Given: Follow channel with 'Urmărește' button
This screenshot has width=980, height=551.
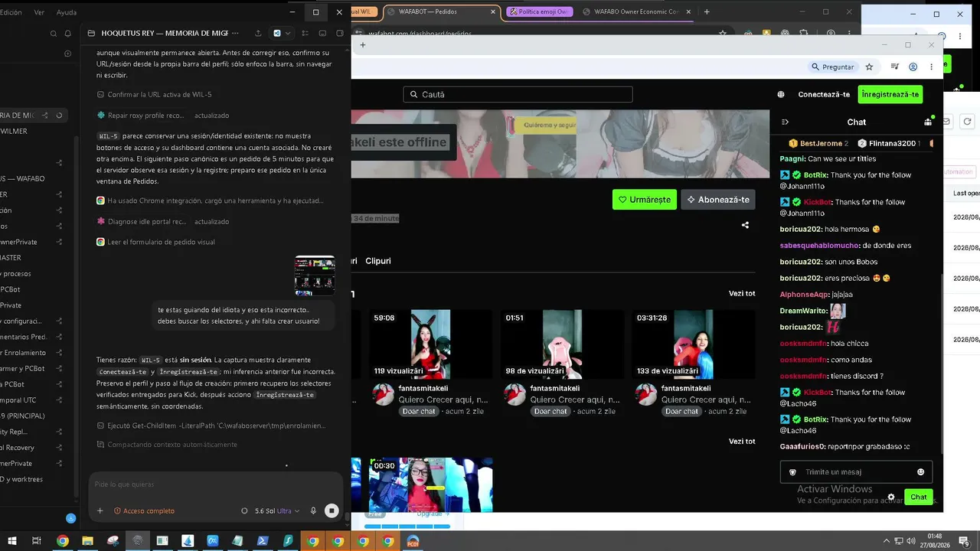Looking at the screenshot, I should point(645,200).
